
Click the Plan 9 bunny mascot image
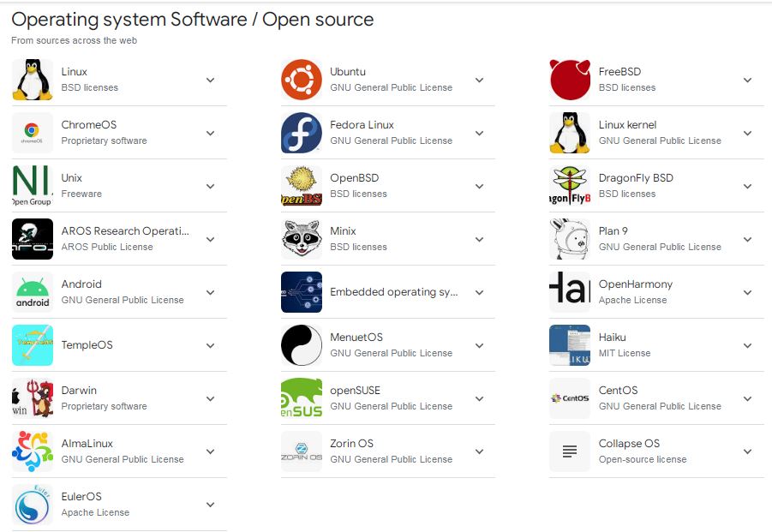click(x=570, y=239)
